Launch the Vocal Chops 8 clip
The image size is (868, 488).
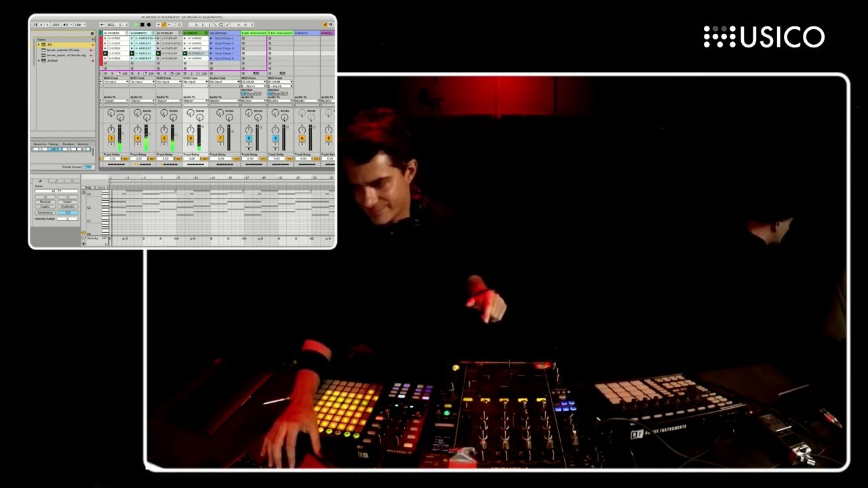212,58
